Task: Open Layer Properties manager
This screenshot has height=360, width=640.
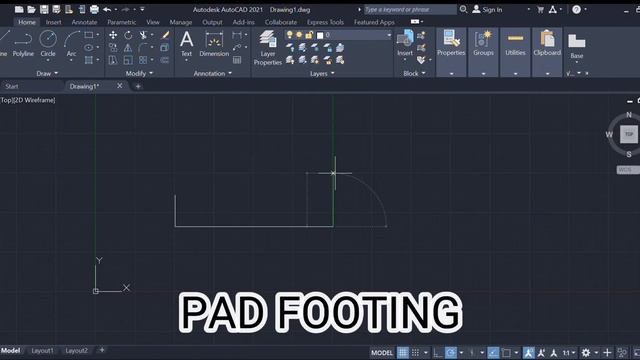Action: pyautogui.click(x=268, y=48)
